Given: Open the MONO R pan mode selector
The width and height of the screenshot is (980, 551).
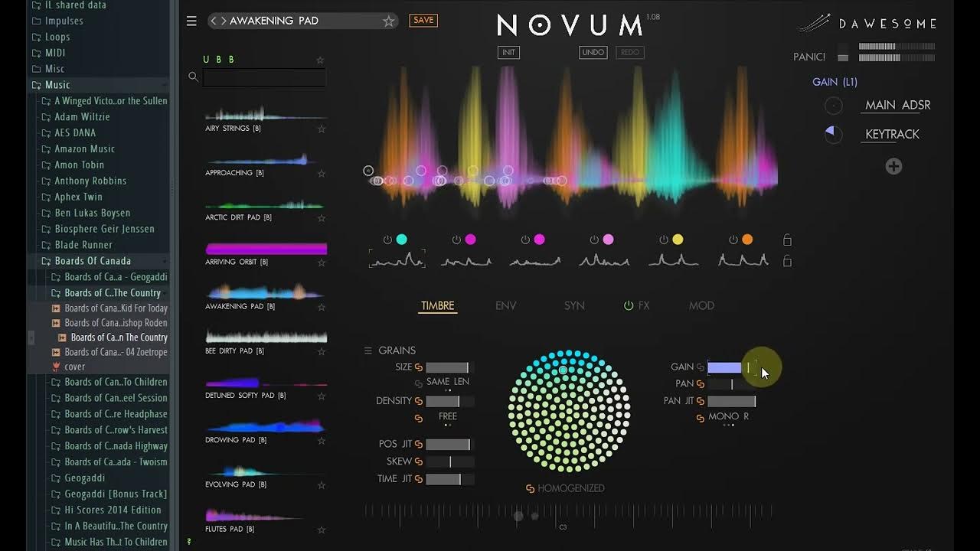Looking at the screenshot, I should tap(729, 417).
